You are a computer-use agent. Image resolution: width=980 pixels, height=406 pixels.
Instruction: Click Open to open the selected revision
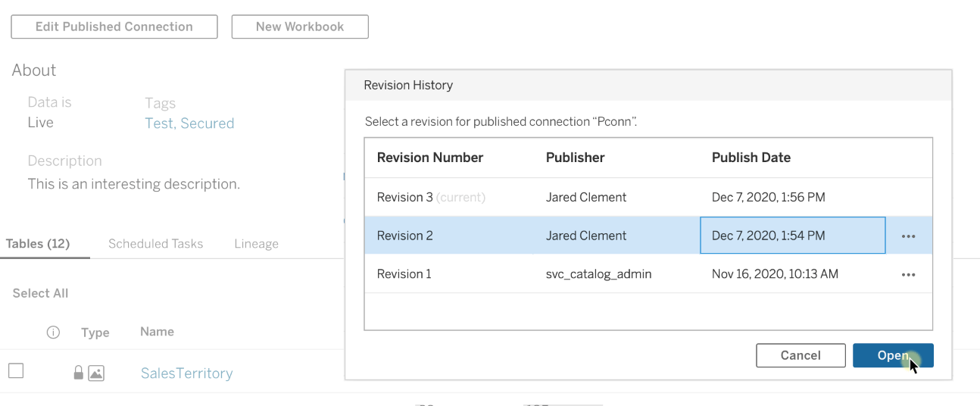[893, 355]
